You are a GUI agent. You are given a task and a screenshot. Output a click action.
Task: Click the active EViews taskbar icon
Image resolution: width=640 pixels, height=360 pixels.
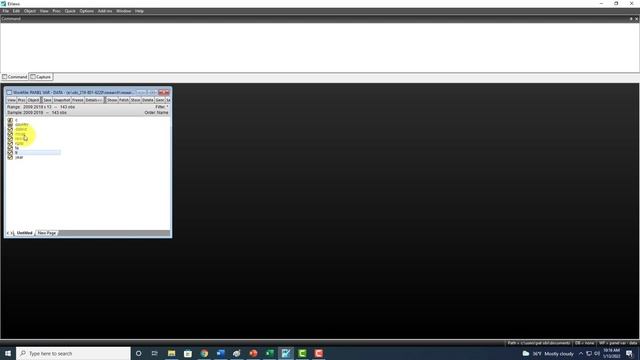pos(286,353)
